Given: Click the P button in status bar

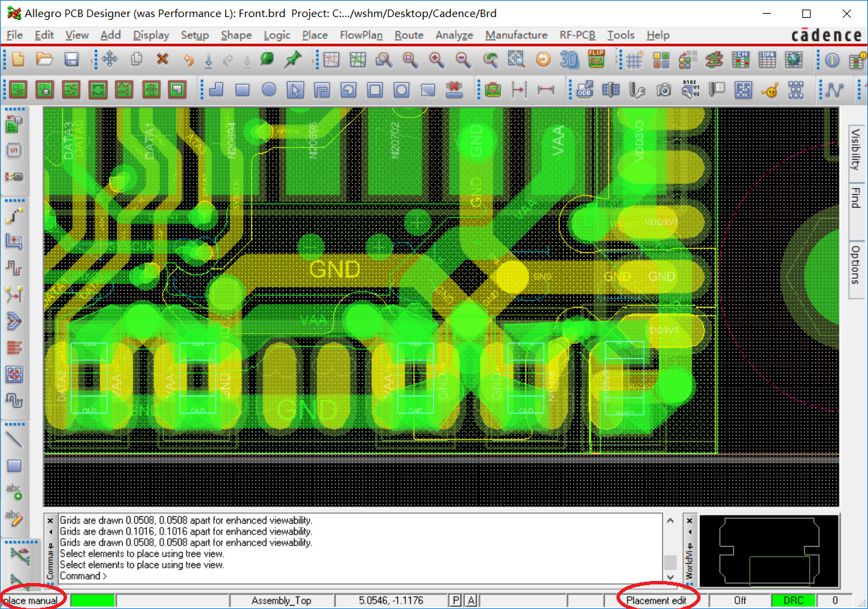Looking at the screenshot, I should 456,600.
